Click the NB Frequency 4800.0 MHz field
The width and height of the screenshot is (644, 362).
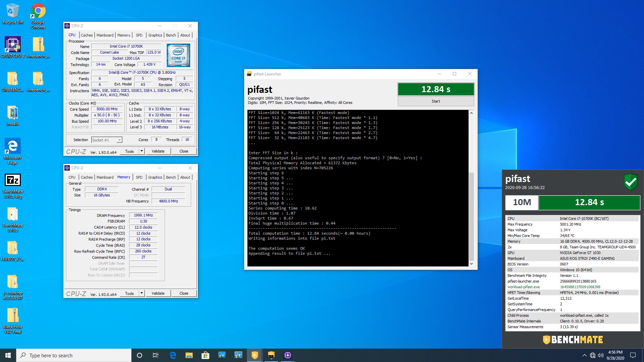coord(168,201)
